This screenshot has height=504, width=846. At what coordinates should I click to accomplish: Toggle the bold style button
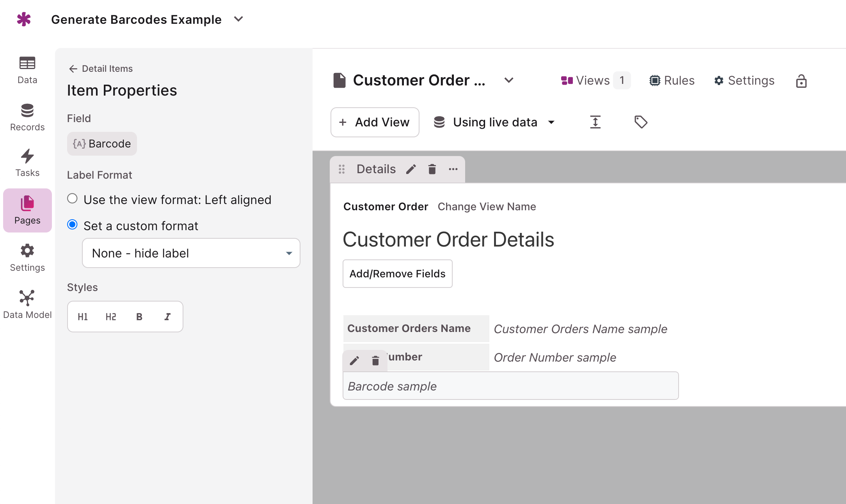coord(139,317)
